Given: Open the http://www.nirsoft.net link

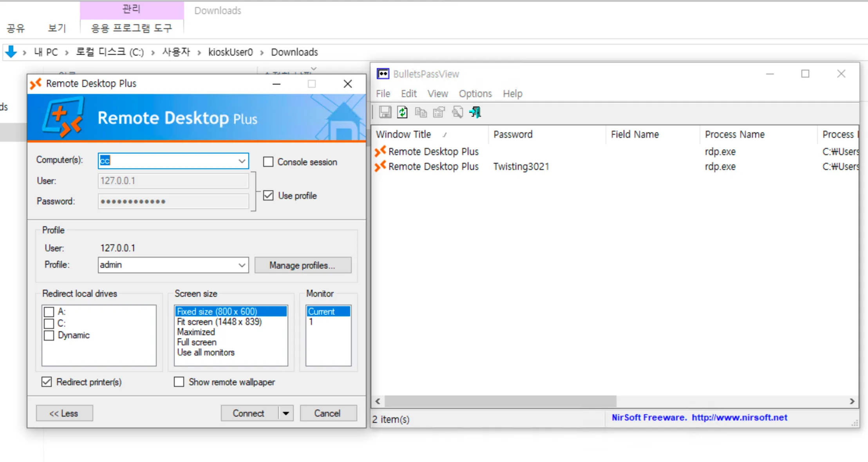Looking at the screenshot, I should pyautogui.click(x=739, y=417).
